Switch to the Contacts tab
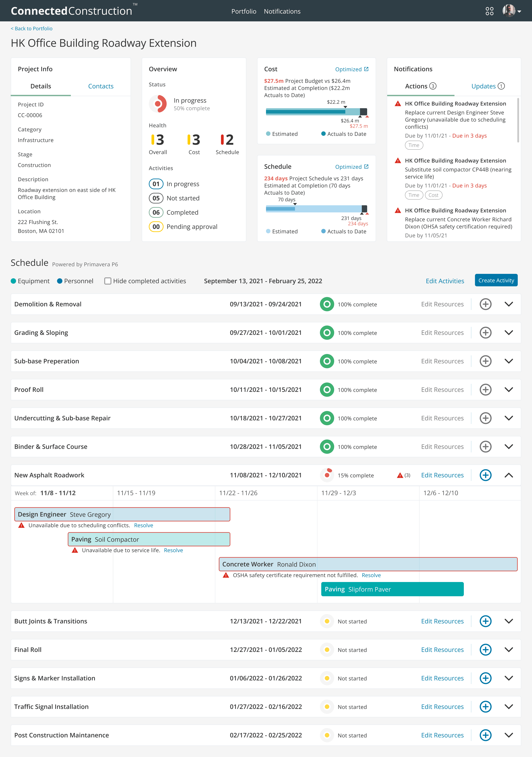This screenshot has height=757, width=532. [x=101, y=86]
